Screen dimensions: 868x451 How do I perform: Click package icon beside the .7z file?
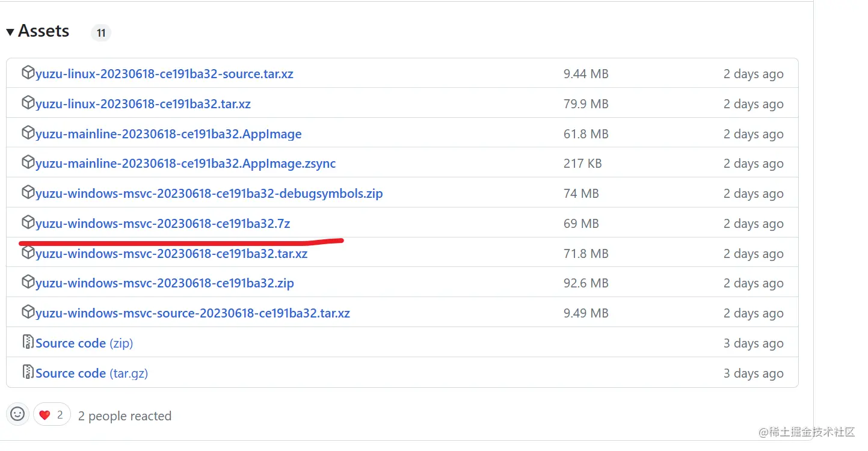point(28,222)
